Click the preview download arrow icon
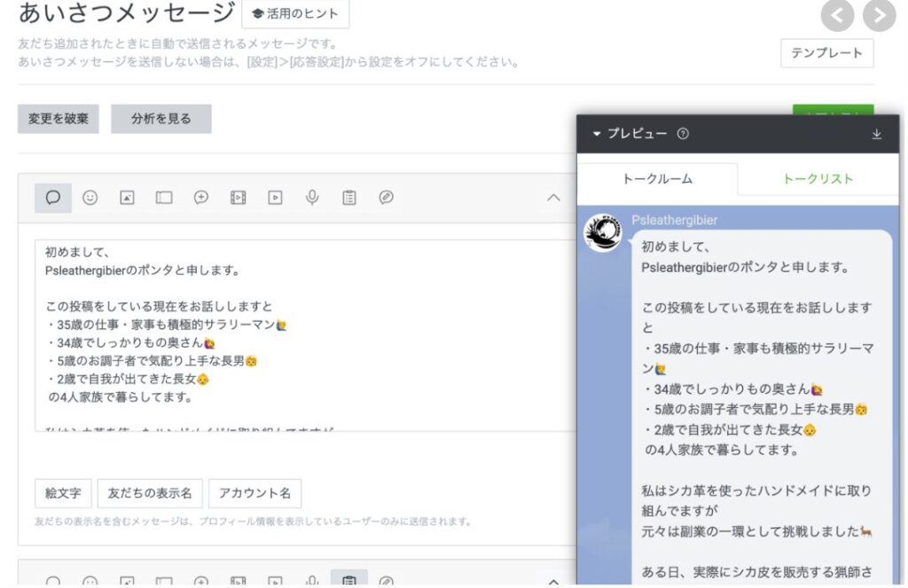 (877, 134)
